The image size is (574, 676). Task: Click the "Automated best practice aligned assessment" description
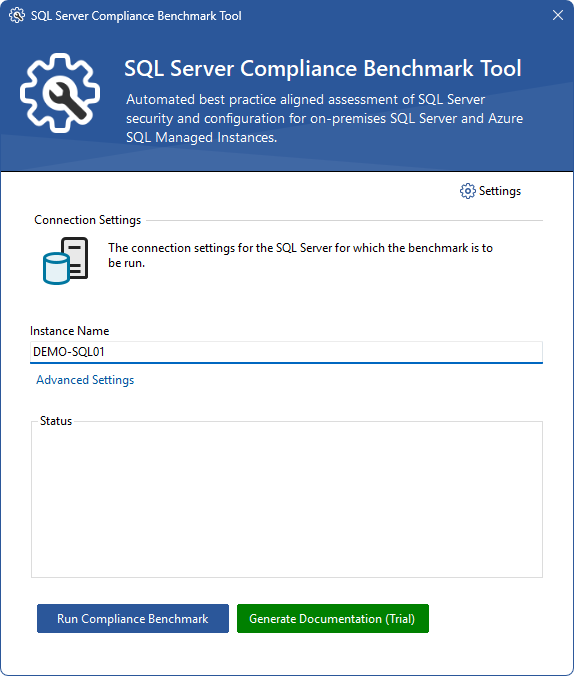point(324,119)
